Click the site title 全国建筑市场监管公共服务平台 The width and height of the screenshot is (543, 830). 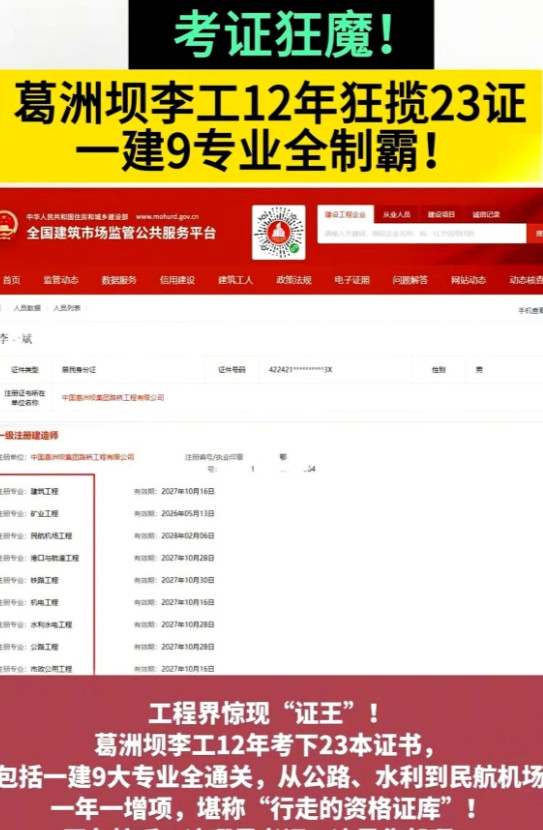click(121, 232)
